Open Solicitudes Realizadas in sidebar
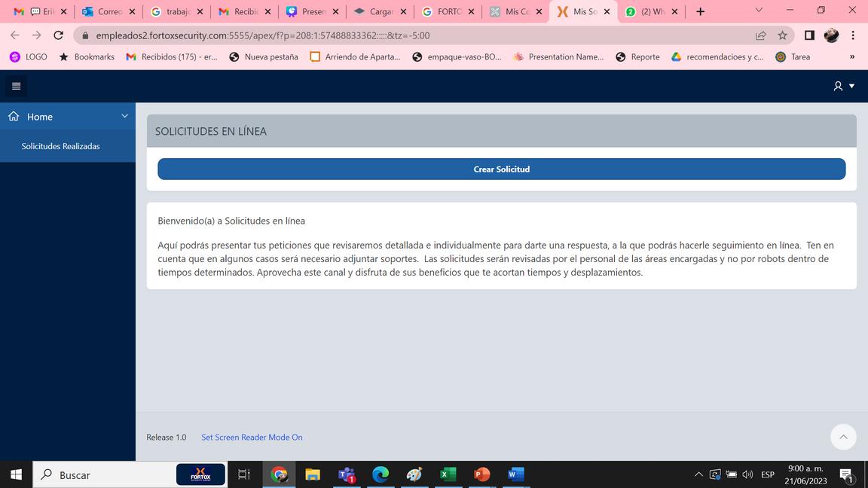 61,146
